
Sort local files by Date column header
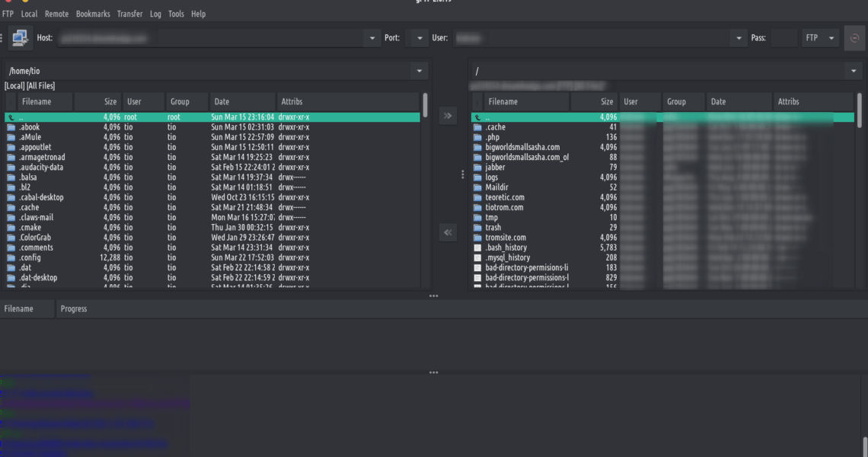click(x=241, y=101)
